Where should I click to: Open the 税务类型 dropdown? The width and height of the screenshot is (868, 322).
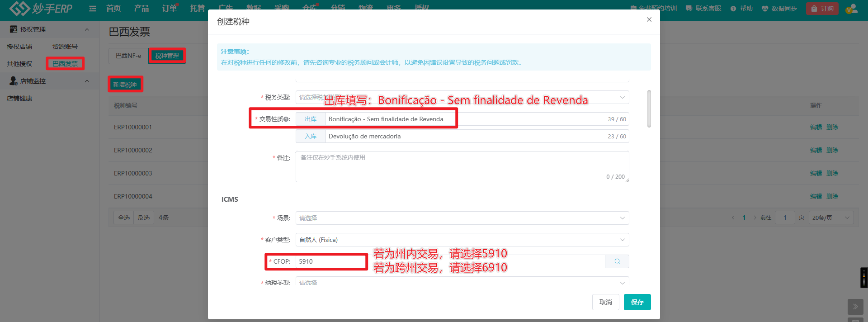[x=462, y=97]
